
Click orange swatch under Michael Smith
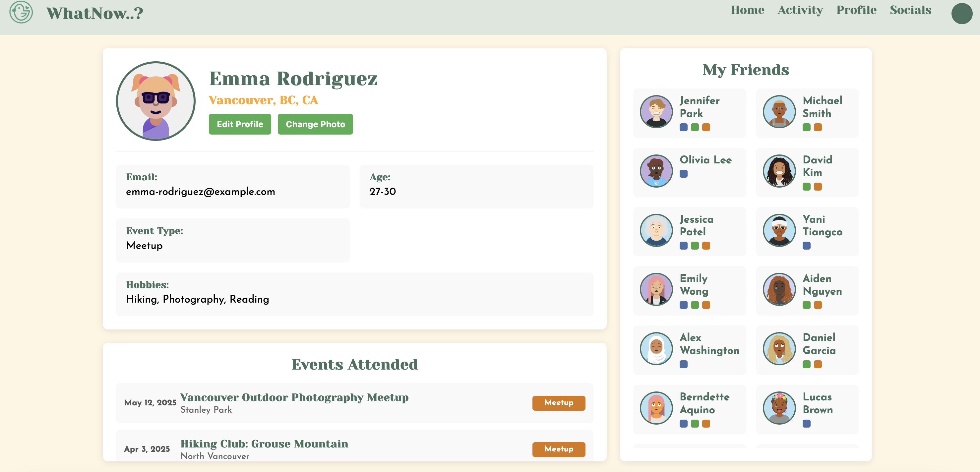818,127
